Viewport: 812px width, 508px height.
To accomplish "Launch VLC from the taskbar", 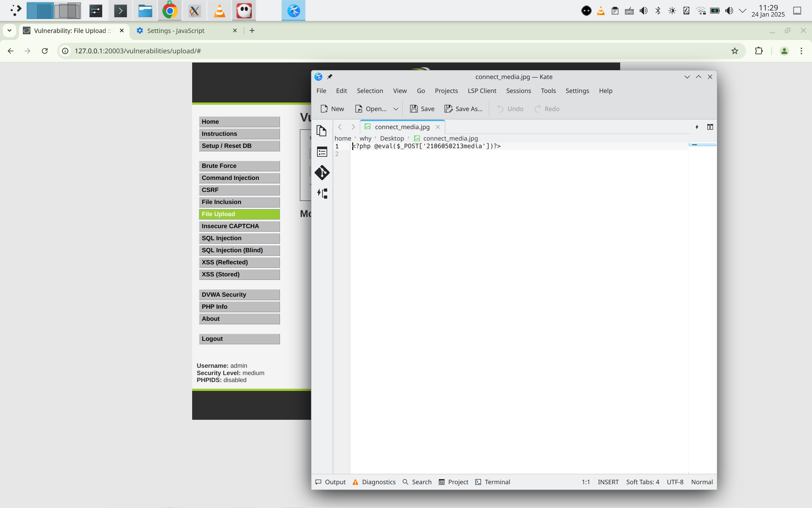I will point(219,11).
